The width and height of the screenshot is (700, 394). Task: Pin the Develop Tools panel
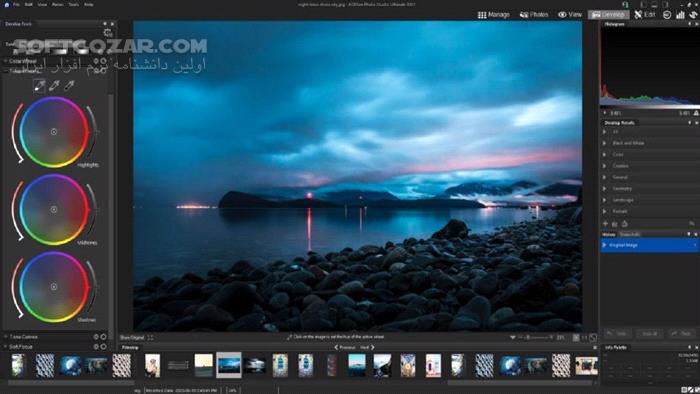tap(105, 24)
